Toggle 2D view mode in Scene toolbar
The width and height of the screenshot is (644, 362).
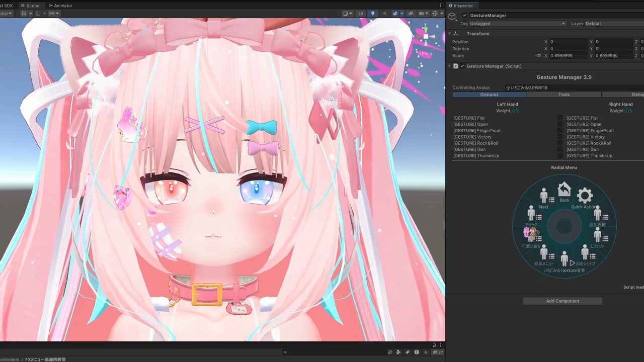361,14
